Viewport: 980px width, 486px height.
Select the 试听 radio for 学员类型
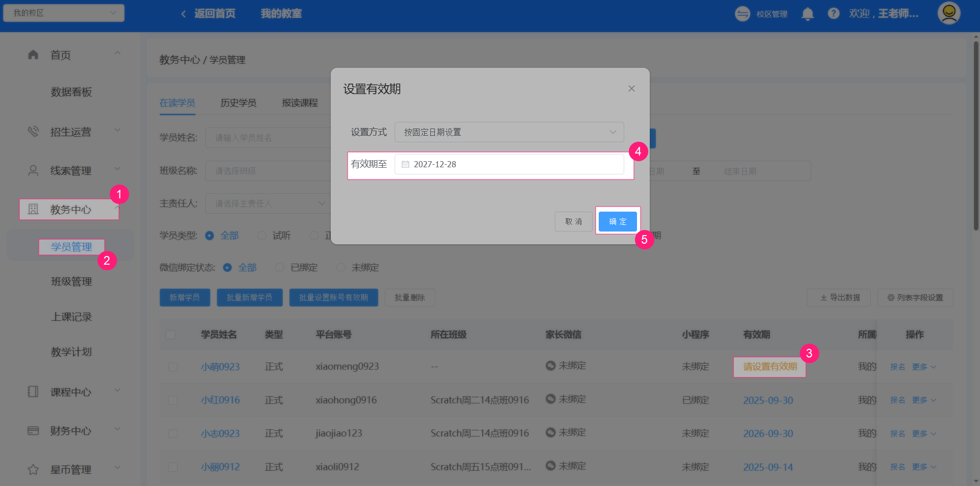click(262, 235)
